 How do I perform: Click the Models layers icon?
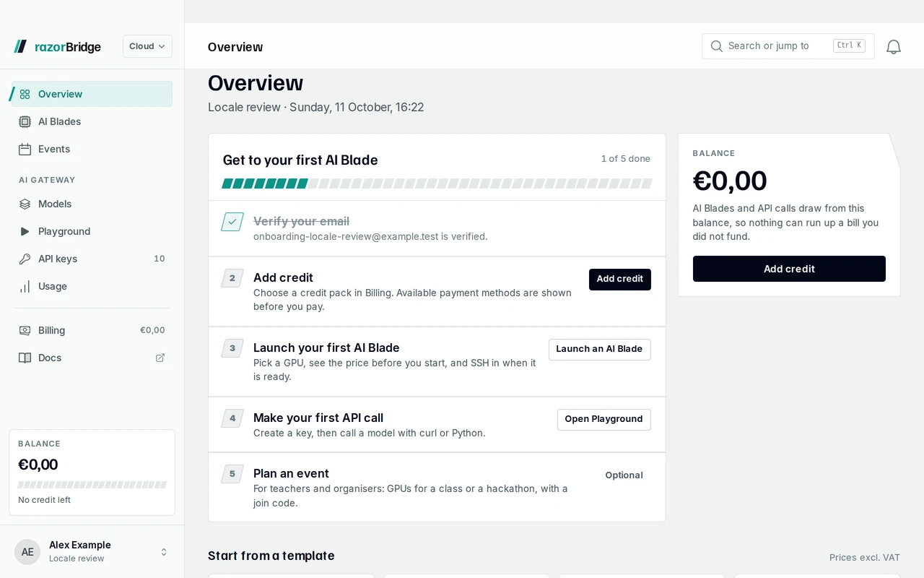(x=25, y=204)
